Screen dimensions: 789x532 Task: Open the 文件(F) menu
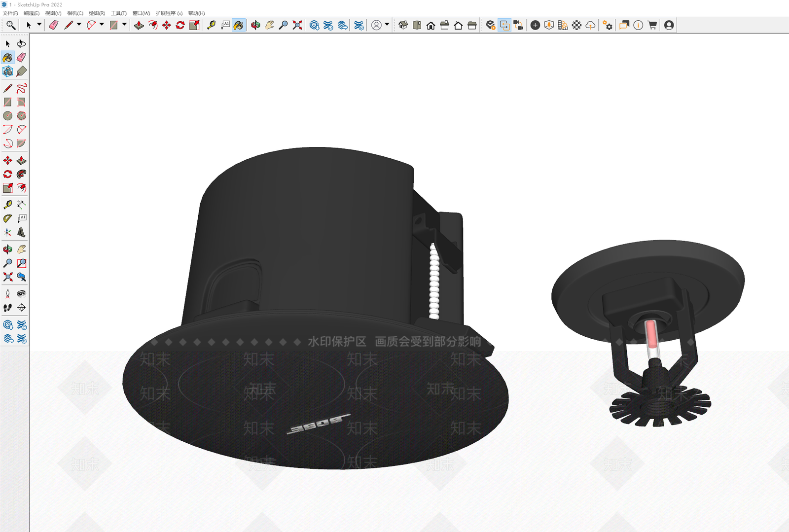pyautogui.click(x=10, y=13)
